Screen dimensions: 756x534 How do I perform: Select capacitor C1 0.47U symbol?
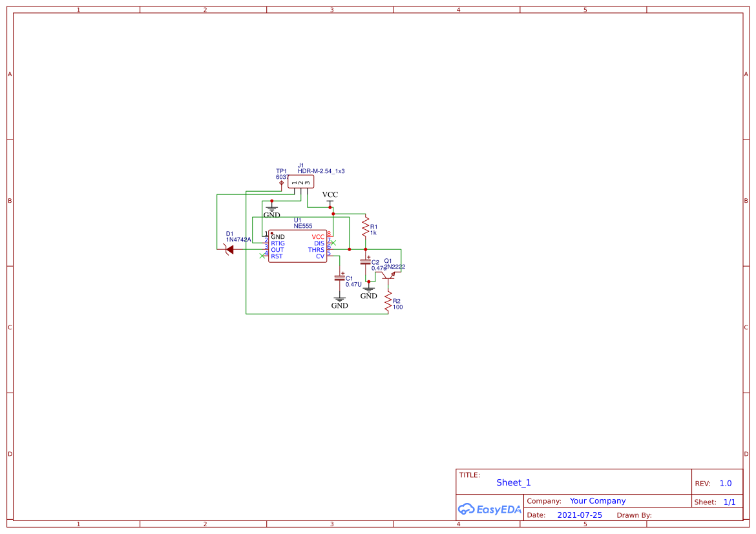339,278
